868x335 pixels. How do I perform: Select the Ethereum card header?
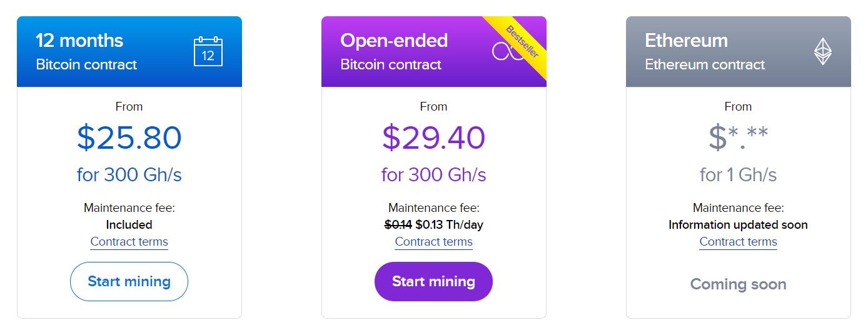[739, 52]
